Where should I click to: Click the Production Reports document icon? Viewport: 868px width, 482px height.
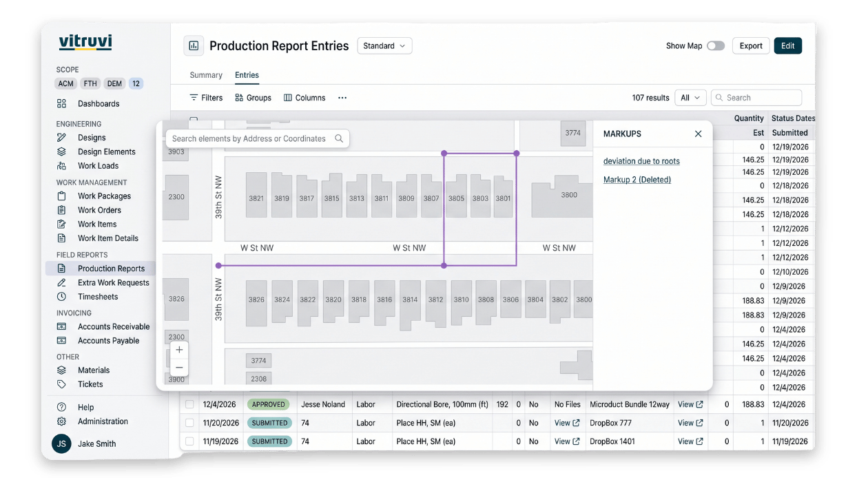[x=62, y=269]
